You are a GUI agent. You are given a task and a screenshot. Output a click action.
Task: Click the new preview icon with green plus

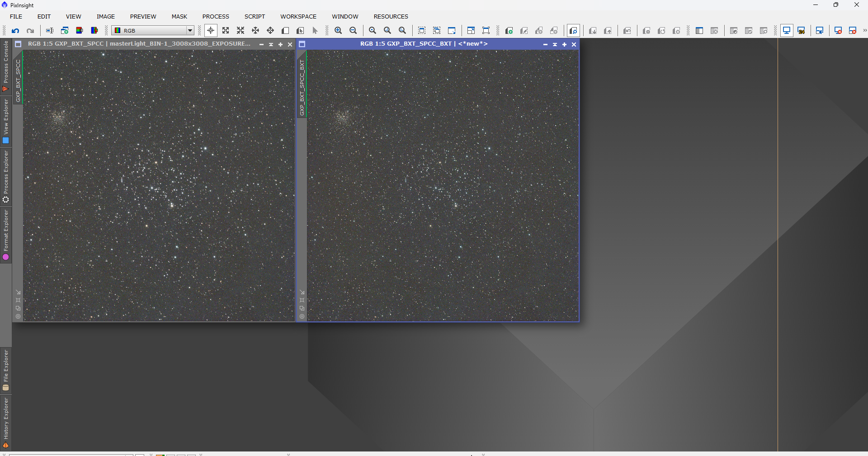(509, 31)
